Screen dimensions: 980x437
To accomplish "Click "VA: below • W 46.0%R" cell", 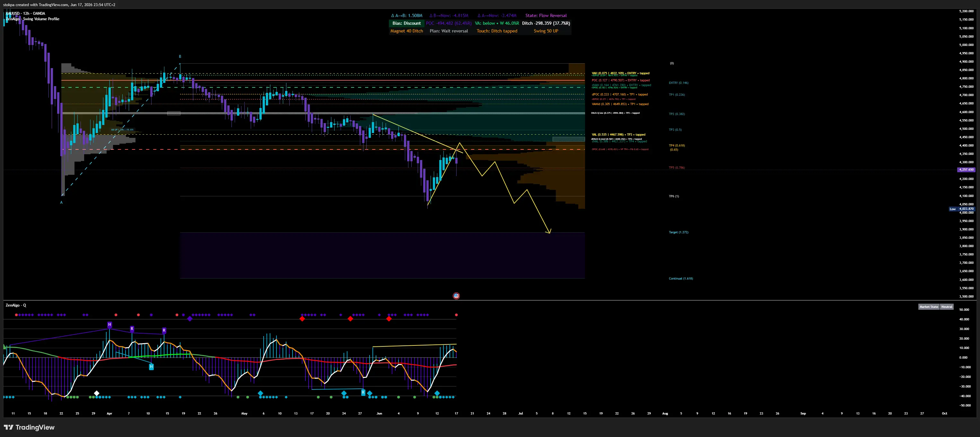I will click(x=497, y=23).
